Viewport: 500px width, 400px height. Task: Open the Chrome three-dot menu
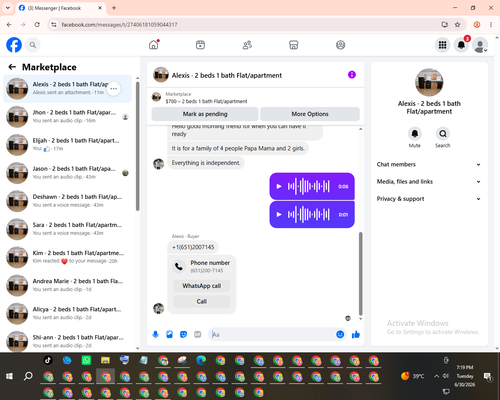(x=491, y=25)
